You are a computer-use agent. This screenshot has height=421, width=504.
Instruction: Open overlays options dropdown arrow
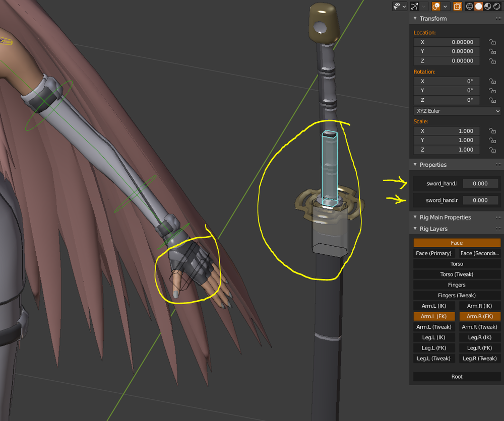(446, 6)
